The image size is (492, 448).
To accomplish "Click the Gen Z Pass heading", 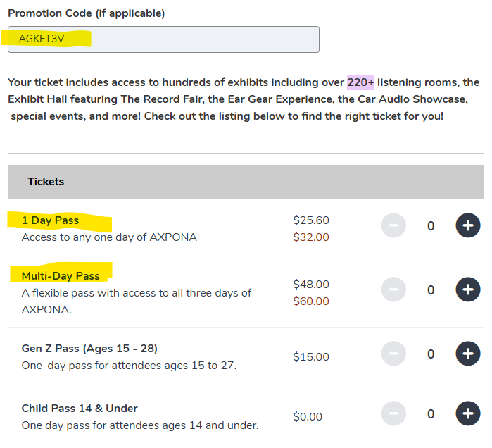I will [89, 349].
